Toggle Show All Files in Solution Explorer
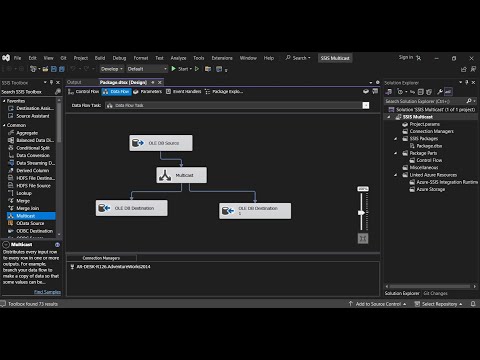 point(429,92)
